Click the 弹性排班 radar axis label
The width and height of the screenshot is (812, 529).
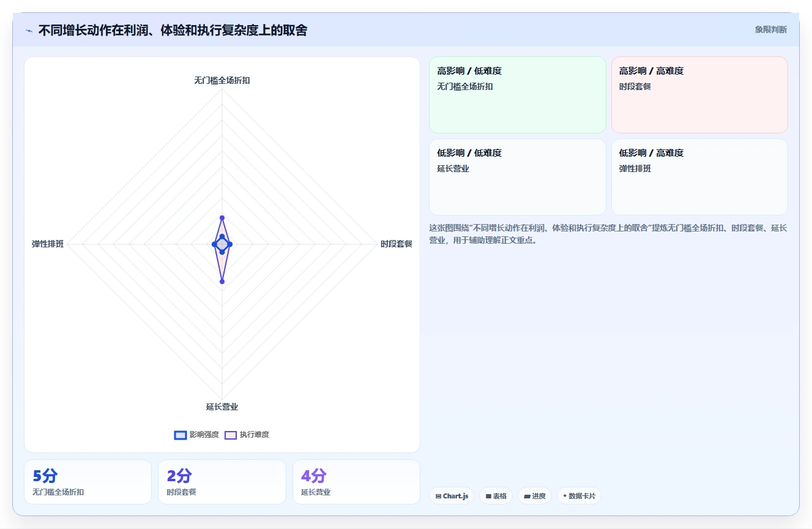[48, 244]
